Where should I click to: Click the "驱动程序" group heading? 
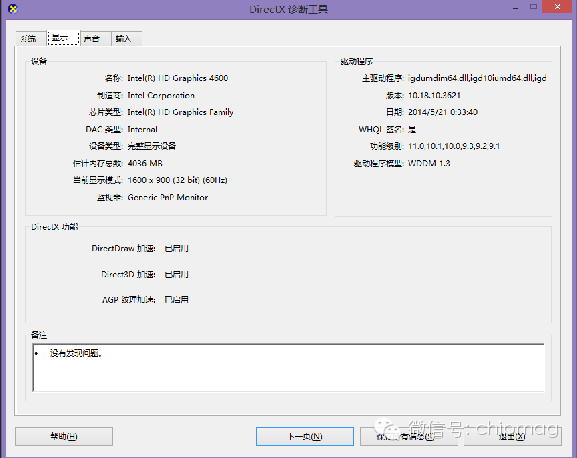356,61
